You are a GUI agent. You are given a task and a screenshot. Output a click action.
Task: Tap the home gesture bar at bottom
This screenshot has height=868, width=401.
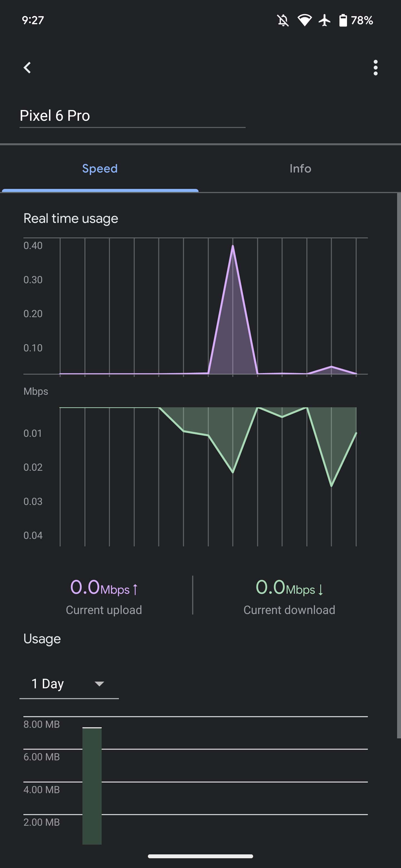point(200,856)
